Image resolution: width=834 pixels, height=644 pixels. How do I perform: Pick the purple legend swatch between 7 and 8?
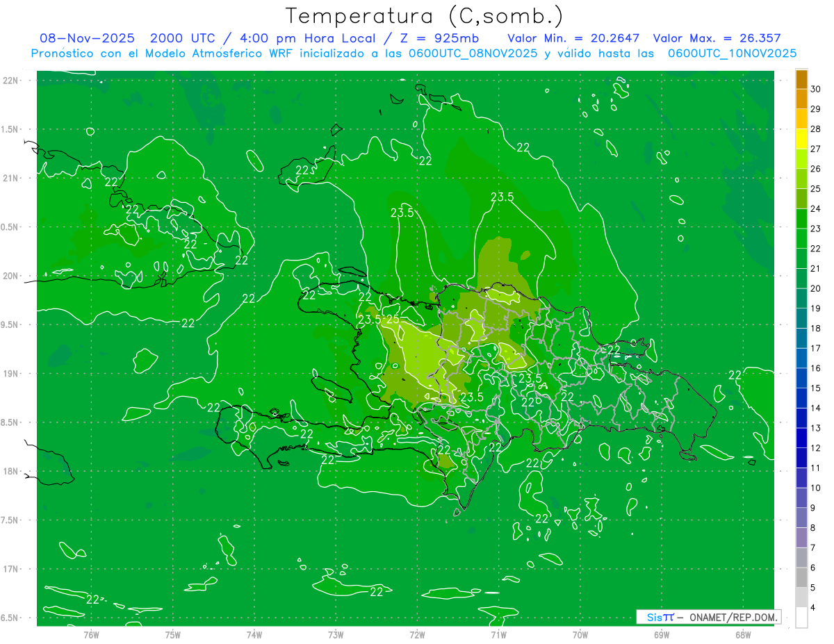(802, 538)
